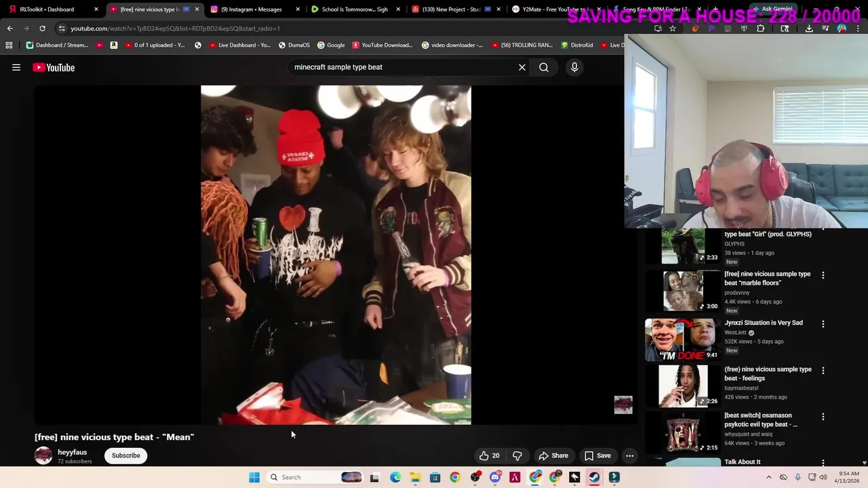This screenshot has height=488, width=868.
Task: Play the Jynxzi Situation is Very Sad thumbnail
Action: coord(683,340)
